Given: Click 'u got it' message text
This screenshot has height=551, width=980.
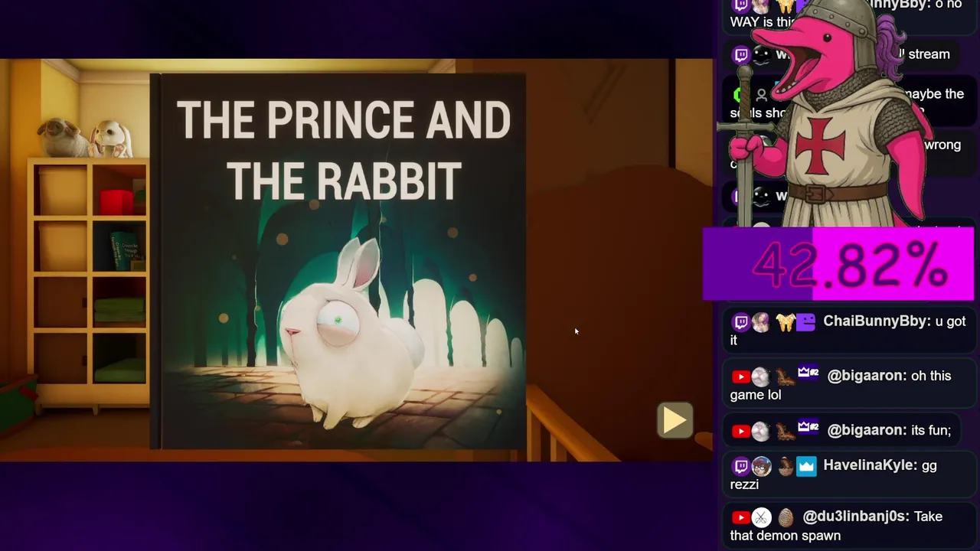Looking at the screenshot, I should 848,331.
